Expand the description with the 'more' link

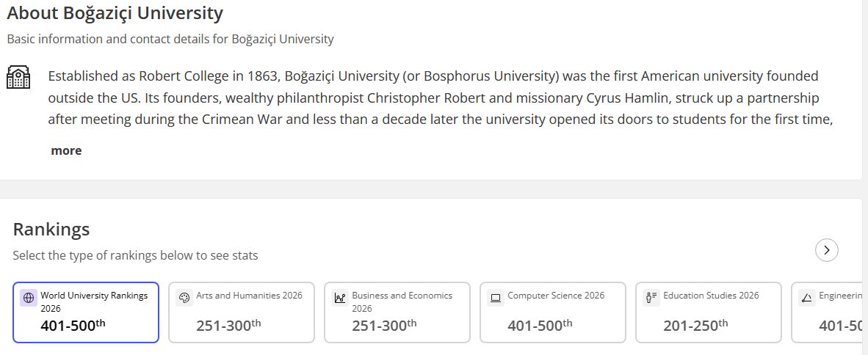coord(66,150)
